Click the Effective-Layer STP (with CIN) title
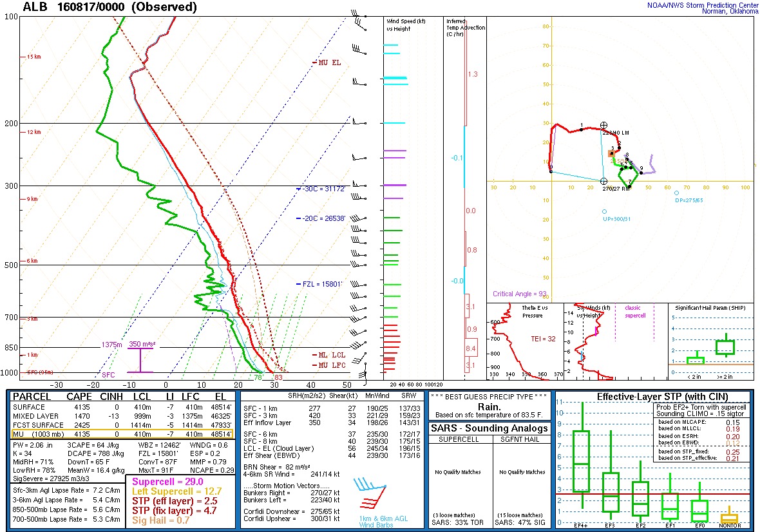The image size is (760, 532). click(653, 396)
